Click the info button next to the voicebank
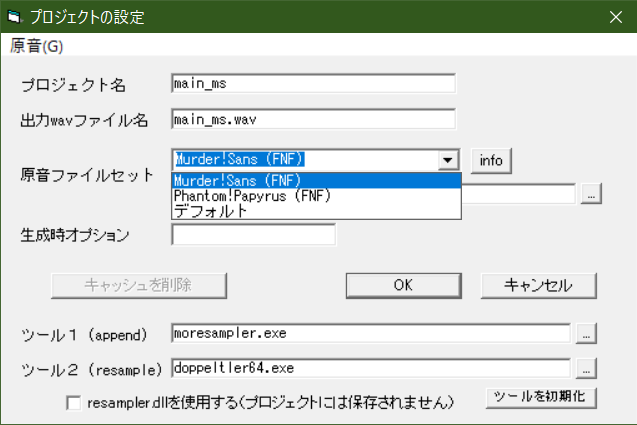Viewport: 637px width, 425px height. pos(491,161)
